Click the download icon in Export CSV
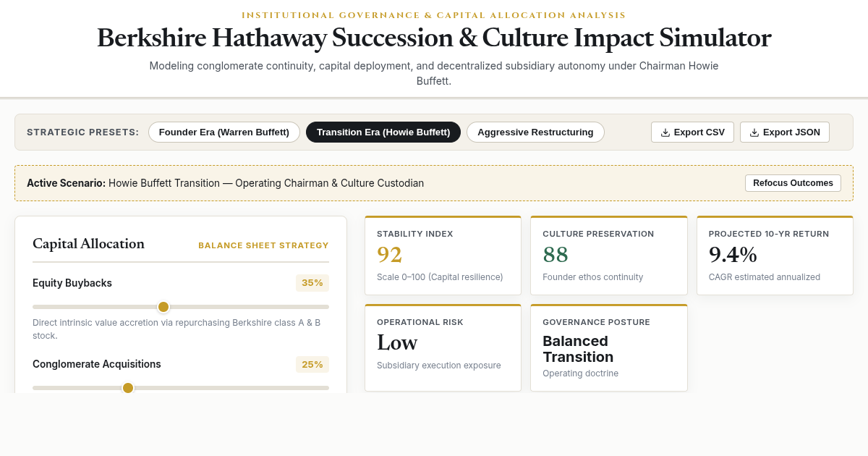Viewport: 868px width, 456px height. [665, 132]
